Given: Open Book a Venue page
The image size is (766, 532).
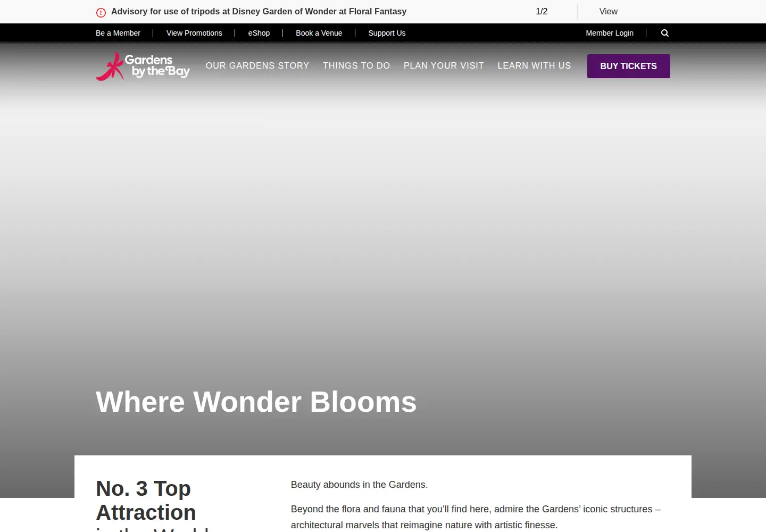Looking at the screenshot, I should (x=319, y=33).
